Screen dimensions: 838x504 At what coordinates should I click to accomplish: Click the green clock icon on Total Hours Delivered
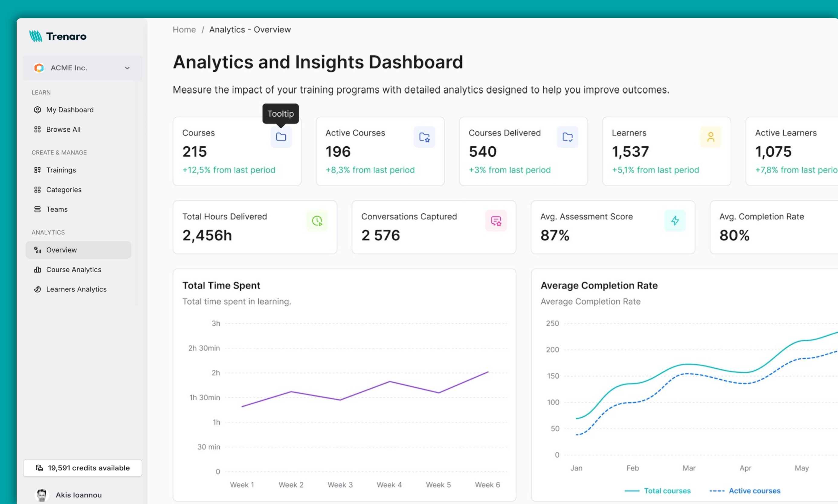coord(317,221)
